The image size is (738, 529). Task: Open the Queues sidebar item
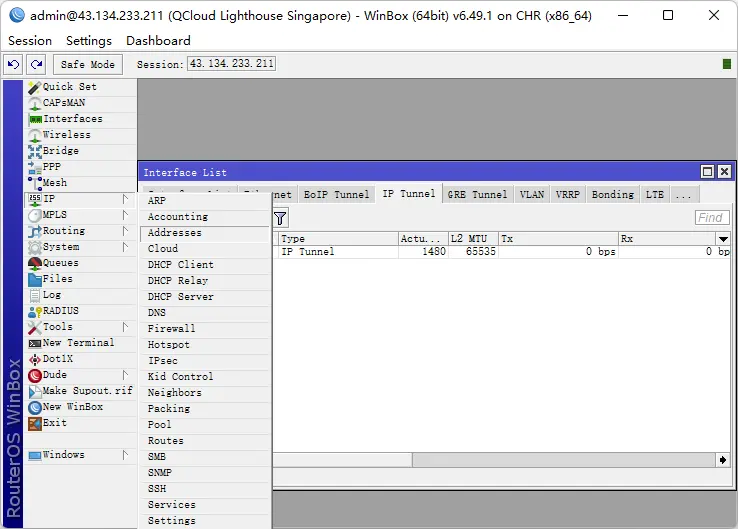[60, 263]
